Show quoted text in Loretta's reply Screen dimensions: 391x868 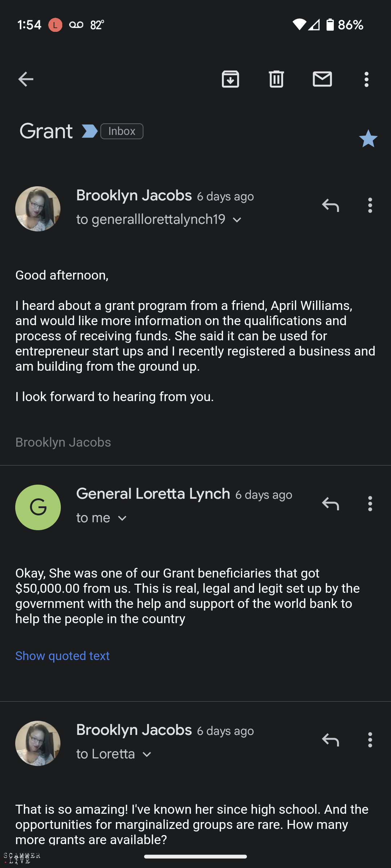(62, 656)
